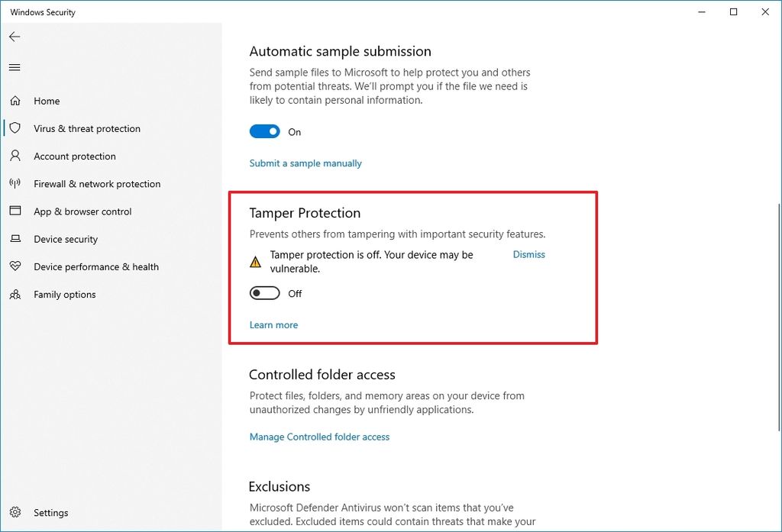
Task: Select Device security in the sidebar
Action: click(x=65, y=239)
